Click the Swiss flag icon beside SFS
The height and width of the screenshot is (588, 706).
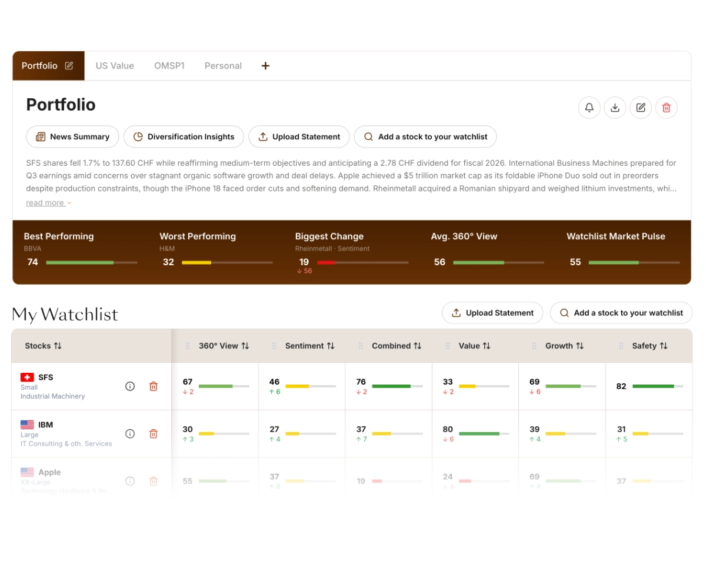(27, 377)
